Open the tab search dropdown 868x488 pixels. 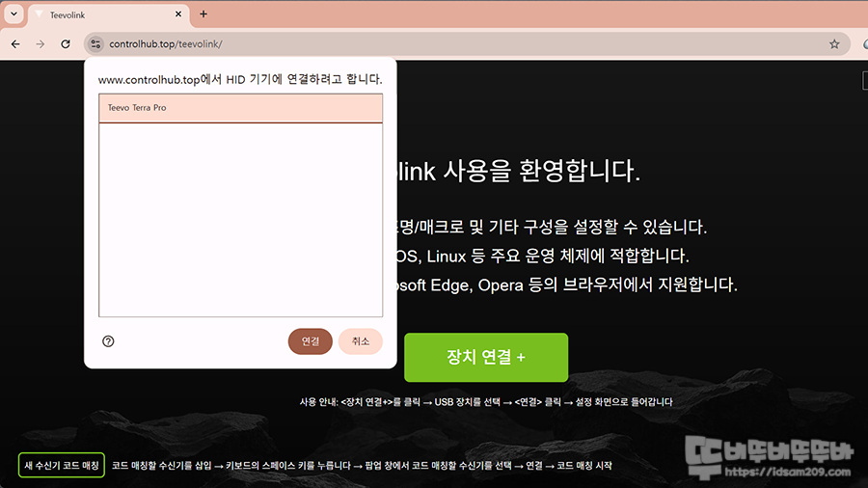coord(14,14)
